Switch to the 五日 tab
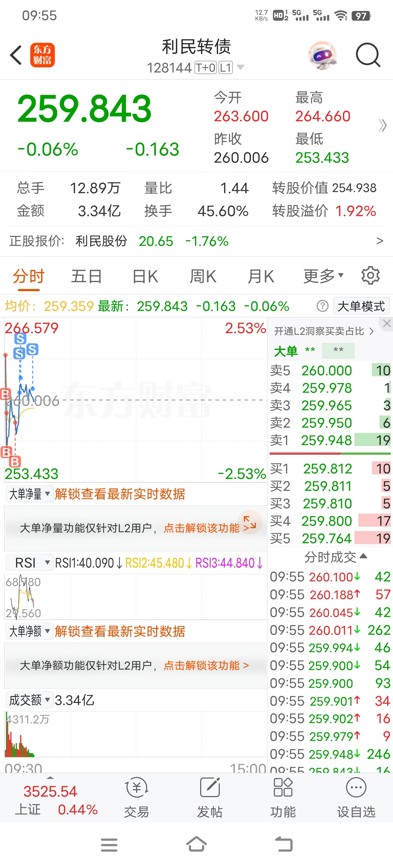Viewport: 393px width, 868px height. [86, 277]
